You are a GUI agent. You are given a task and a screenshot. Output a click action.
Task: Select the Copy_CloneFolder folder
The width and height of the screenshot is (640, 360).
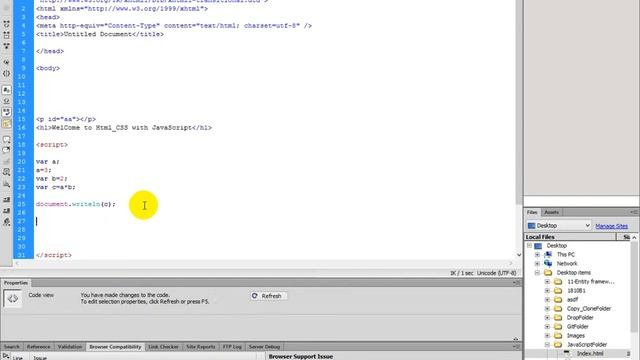pyautogui.click(x=589, y=309)
